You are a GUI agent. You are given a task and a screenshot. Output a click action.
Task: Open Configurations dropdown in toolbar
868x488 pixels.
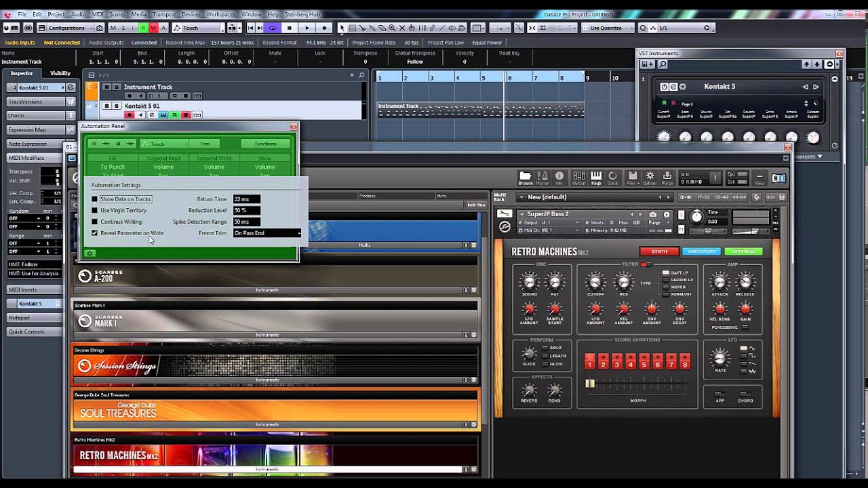[x=66, y=28]
